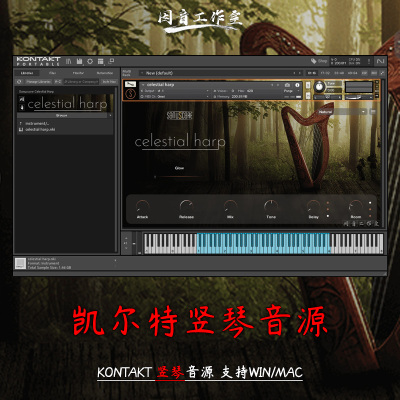This screenshot has width=400, height=400.
Task: Open the celestial harp library banner
Action: point(65,103)
